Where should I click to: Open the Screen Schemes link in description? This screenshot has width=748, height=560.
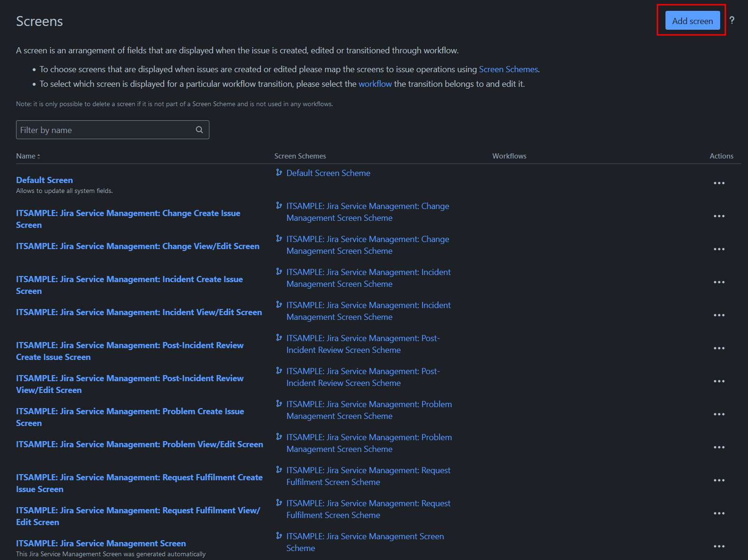(x=508, y=69)
